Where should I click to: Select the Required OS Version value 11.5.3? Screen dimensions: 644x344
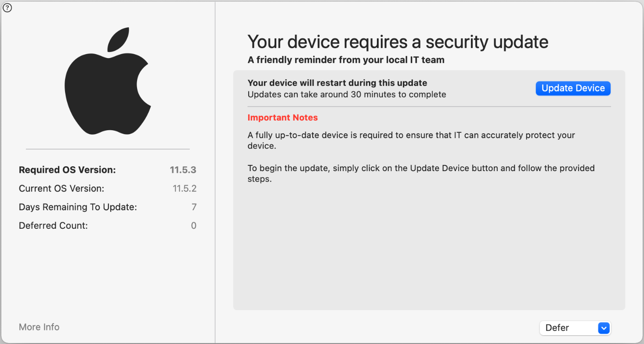pyautogui.click(x=183, y=170)
